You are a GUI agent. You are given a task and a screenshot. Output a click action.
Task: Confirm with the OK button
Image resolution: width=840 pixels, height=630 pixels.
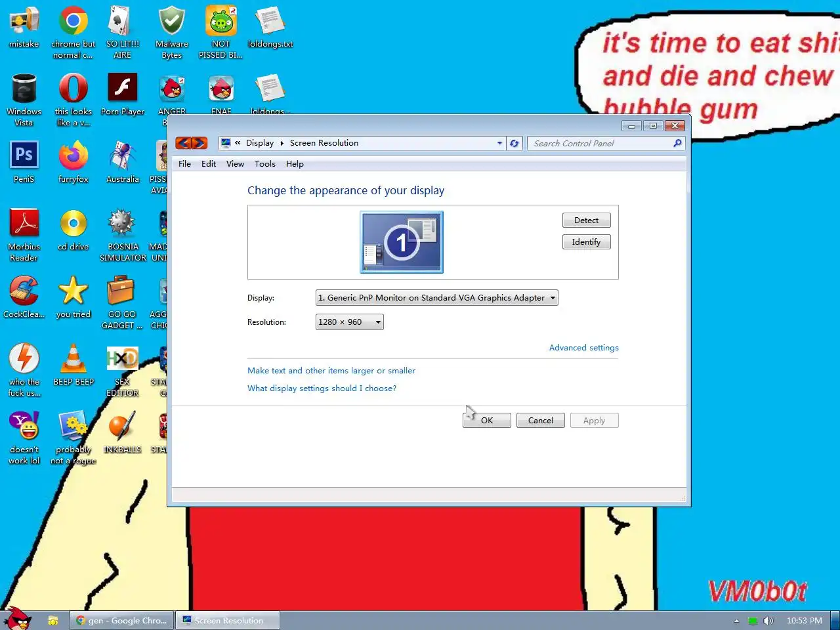pyautogui.click(x=487, y=421)
